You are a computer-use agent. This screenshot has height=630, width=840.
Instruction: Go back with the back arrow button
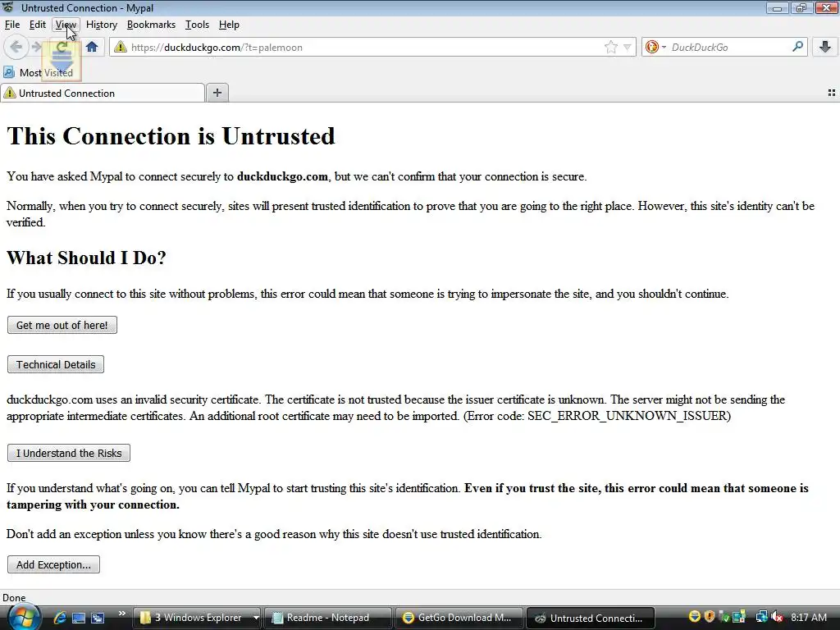16,47
